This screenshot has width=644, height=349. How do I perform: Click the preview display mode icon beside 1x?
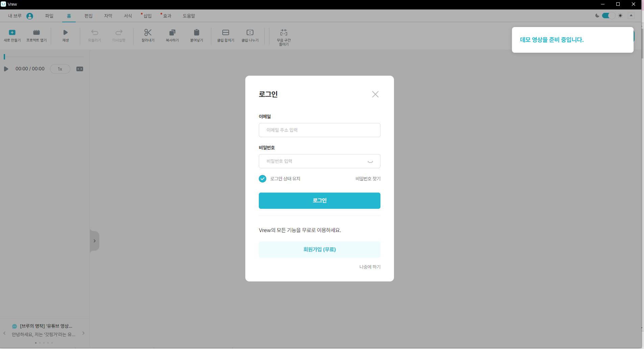[x=80, y=69]
